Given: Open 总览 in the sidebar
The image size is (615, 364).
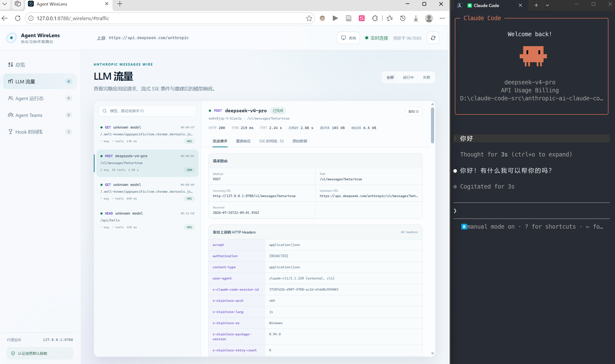Looking at the screenshot, I should point(40,64).
